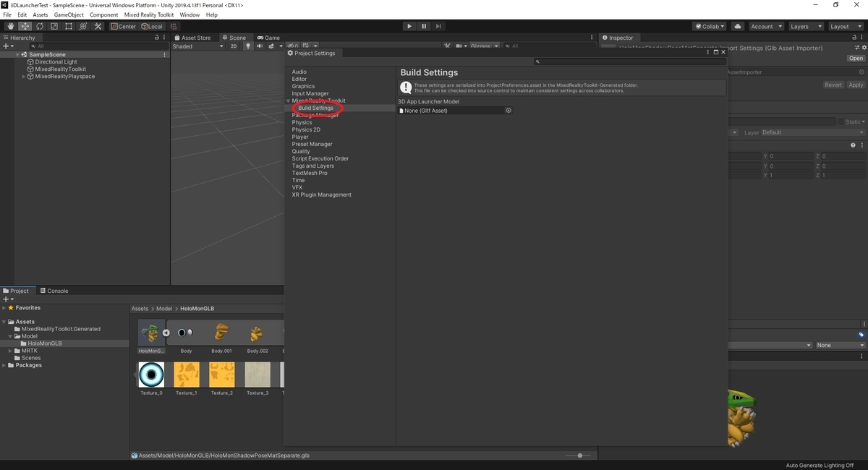
Task: Select XR Plugin Management settings
Action: pyautogui.click(x=321, y=195)
